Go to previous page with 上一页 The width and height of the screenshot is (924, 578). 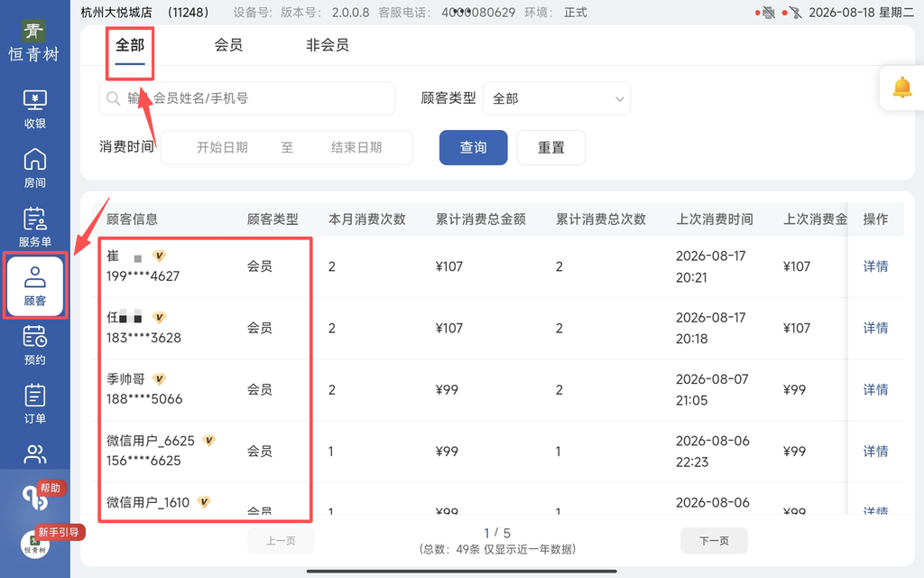pyautogui.click(x=282, y=541)
